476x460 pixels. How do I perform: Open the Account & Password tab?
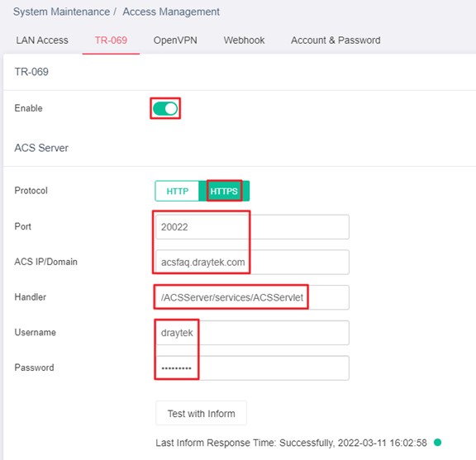(336, 40)
